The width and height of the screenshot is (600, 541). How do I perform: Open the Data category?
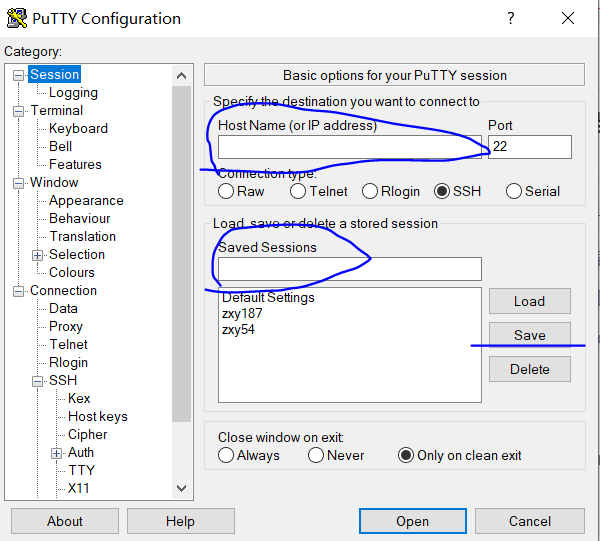63,308
